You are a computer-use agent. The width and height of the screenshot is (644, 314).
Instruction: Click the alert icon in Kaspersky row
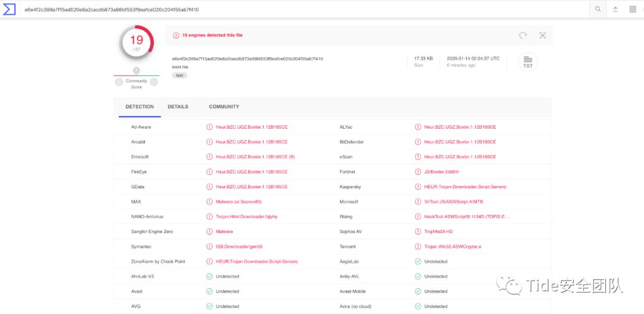(x=417, y=186)
